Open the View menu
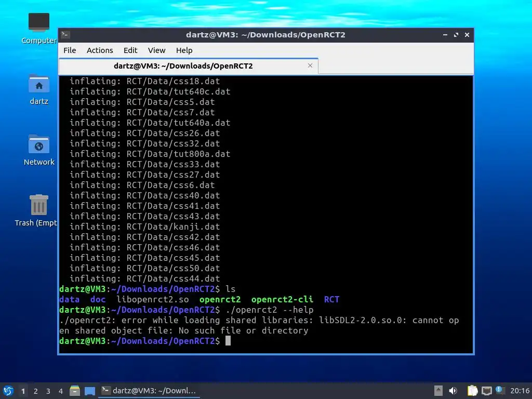532x399 pixels. (156, 50)
